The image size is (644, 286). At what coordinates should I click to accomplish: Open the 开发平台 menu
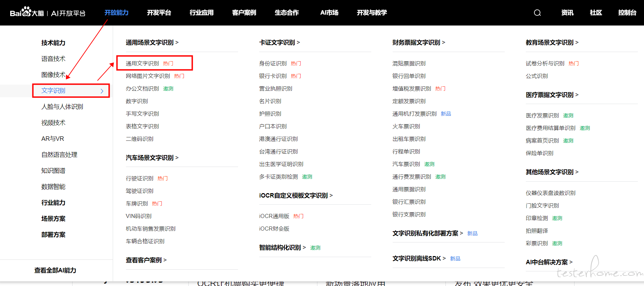159,13
